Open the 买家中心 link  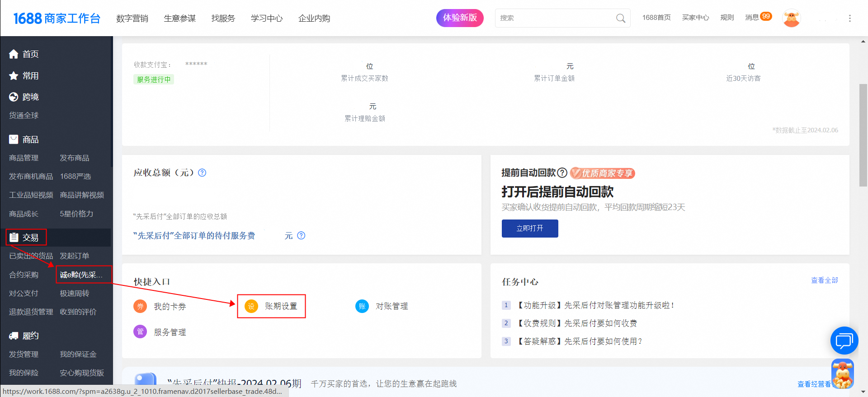click(x=695, y=18)
